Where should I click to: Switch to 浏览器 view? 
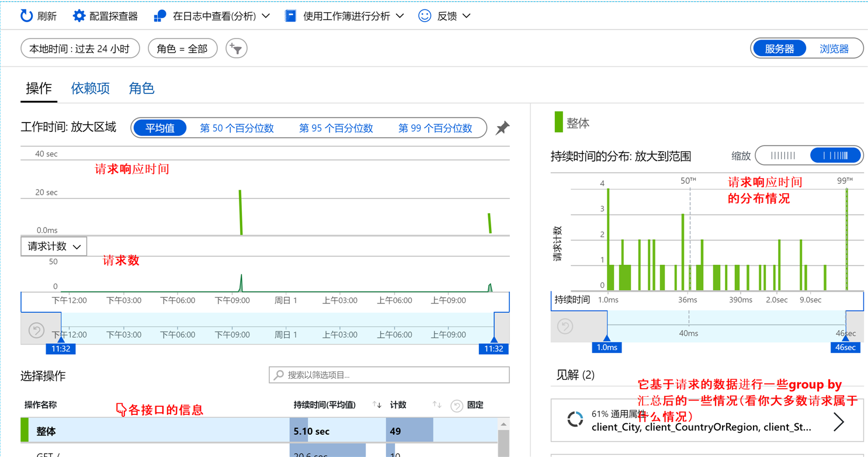tap(834, 49)
